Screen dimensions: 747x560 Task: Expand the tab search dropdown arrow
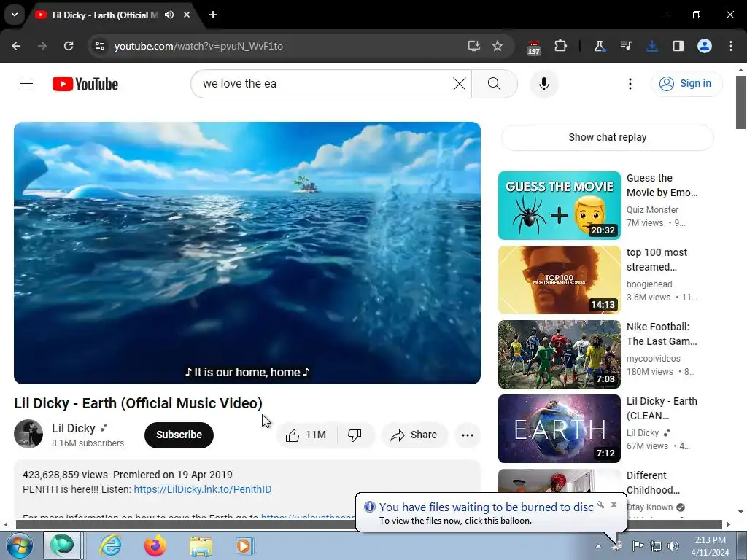pos(15,15)
